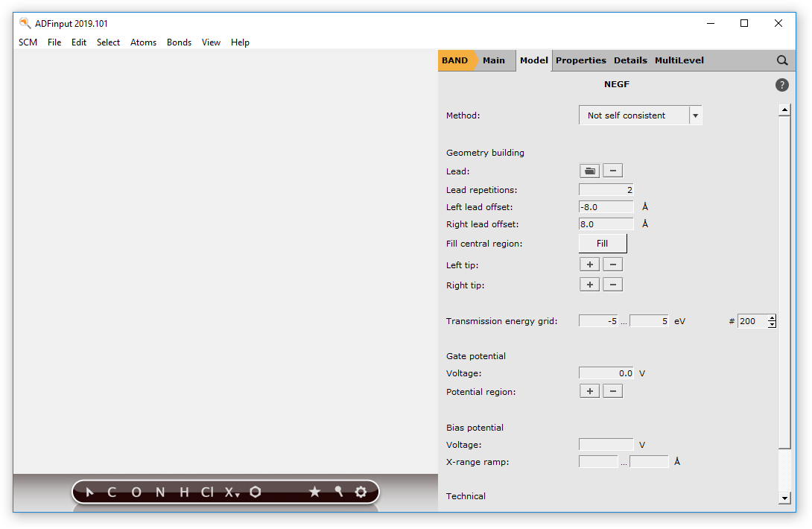Choose the Oxygen atom tool

click(136, 492)
